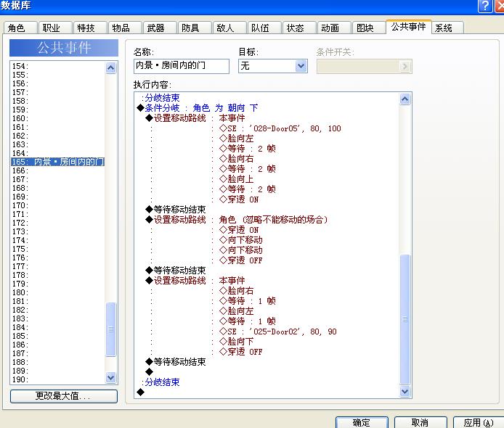Select event row 154
504x428 pixels.
pyautogui.click(x=58, y=66)
